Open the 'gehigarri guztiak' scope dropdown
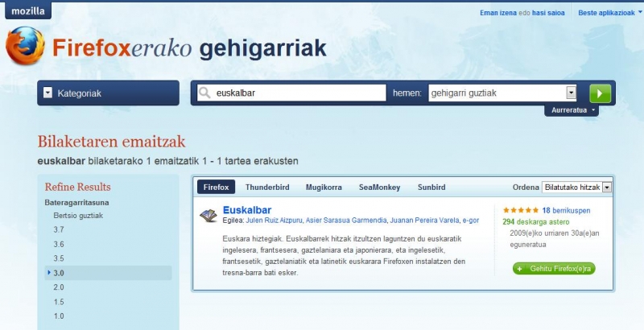Image resolution: width=644 pixels, height=330 pixels. click(502, 93)
